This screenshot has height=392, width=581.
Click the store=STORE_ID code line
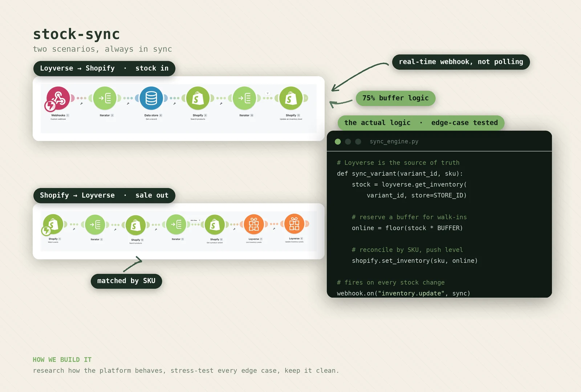(417, 195)
